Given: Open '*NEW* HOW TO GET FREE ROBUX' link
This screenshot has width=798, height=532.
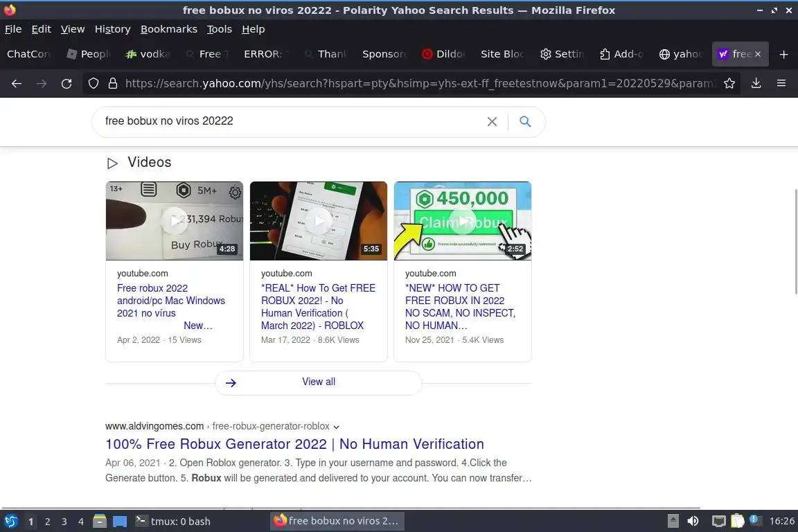Looking at the screenshot, I should tap(460, 306).
